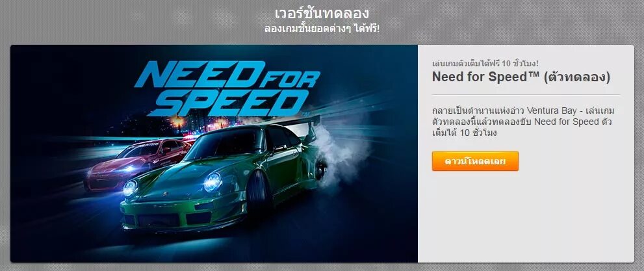This screenshot has height=271, width=644.
Task: Click the เล่นเกมตัวเต็มได้ฟรี 10 ชั่วโมง! tagline
Action: [x=485, y=63]
